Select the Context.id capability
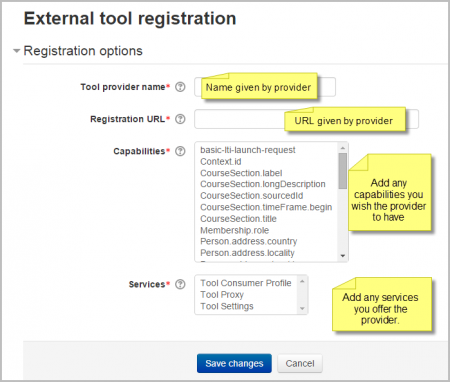Screen dimensions: 450x382 pos(221,162)
